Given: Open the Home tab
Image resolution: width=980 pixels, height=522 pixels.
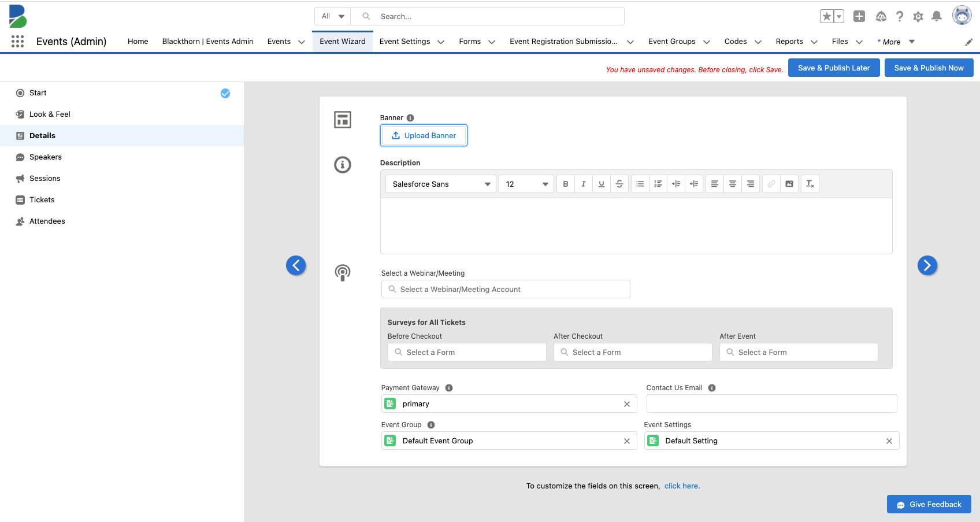Looking at the screenshot, I should [138, 42].
